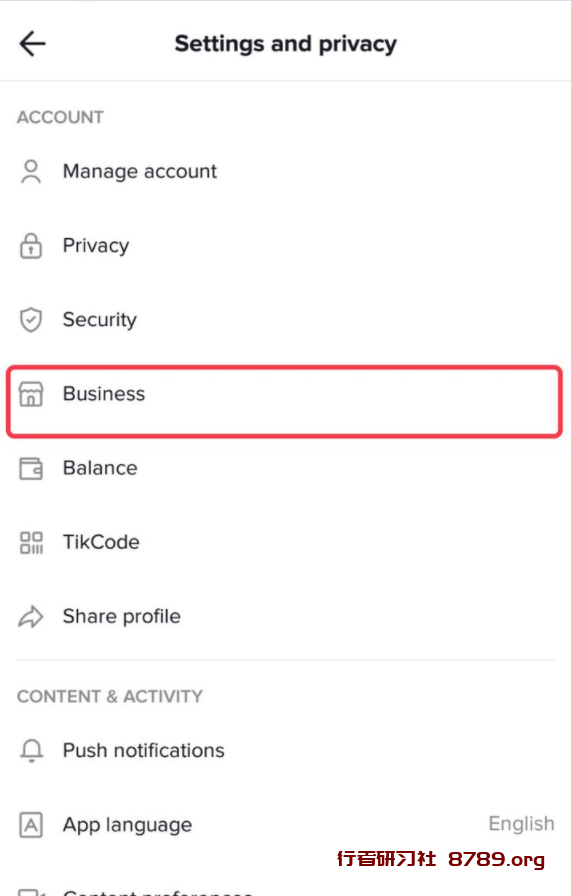The image size is (571, 896).
Task: Tap the back arrow icon
Action: pyautogui.click(x=32, y=43)
